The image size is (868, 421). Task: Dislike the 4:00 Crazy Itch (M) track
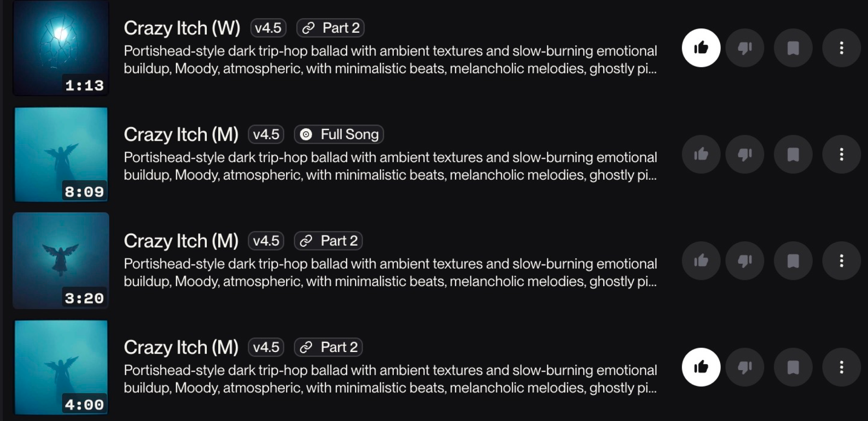[745, 367]
